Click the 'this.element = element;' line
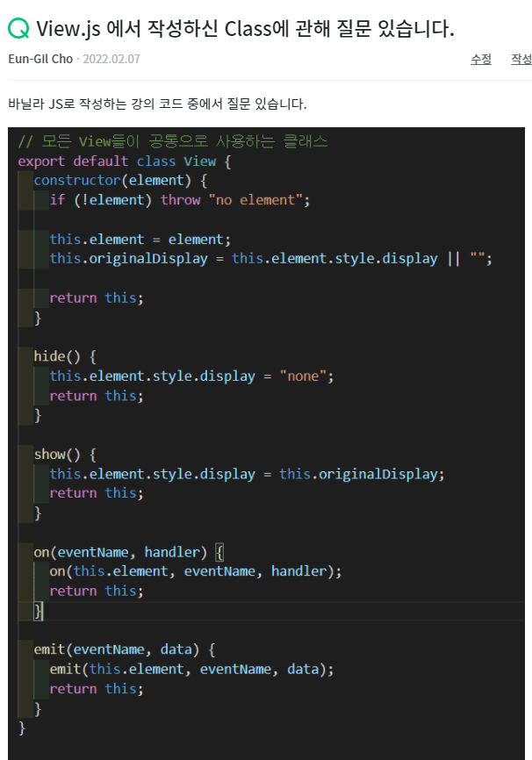 click(140, 240)
